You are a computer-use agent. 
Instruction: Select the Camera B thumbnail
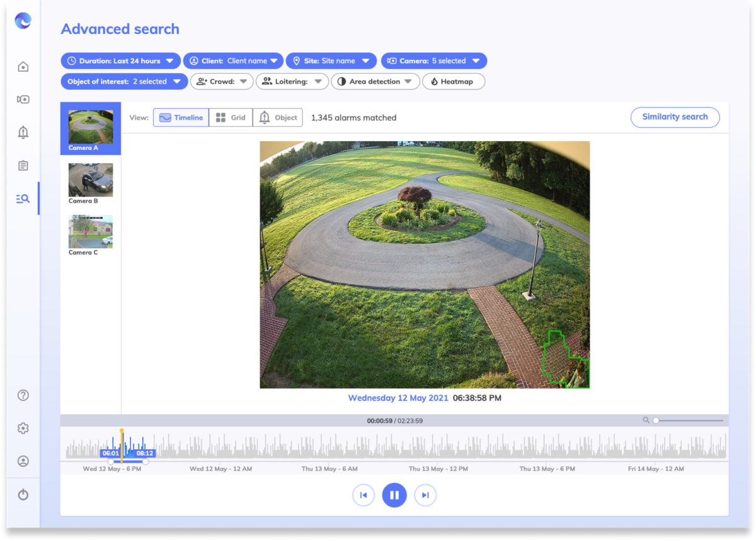[x=91, y=181]
